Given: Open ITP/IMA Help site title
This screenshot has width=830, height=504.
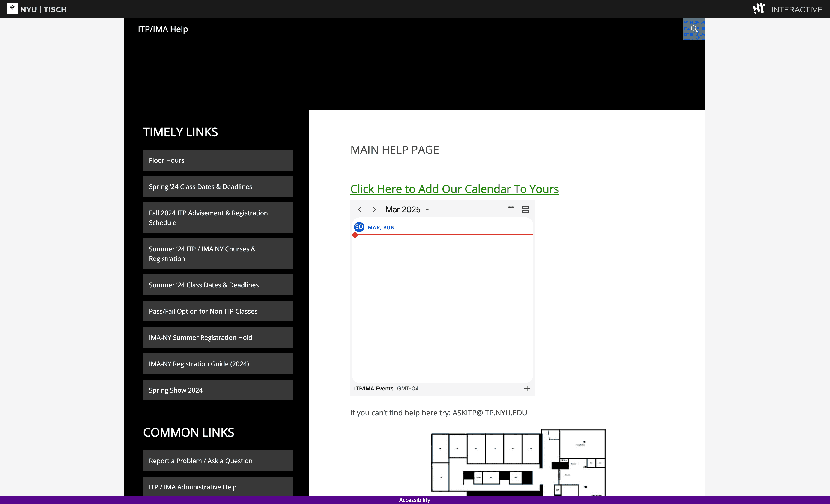Looking at the screenshot, I should pos(163,29).
